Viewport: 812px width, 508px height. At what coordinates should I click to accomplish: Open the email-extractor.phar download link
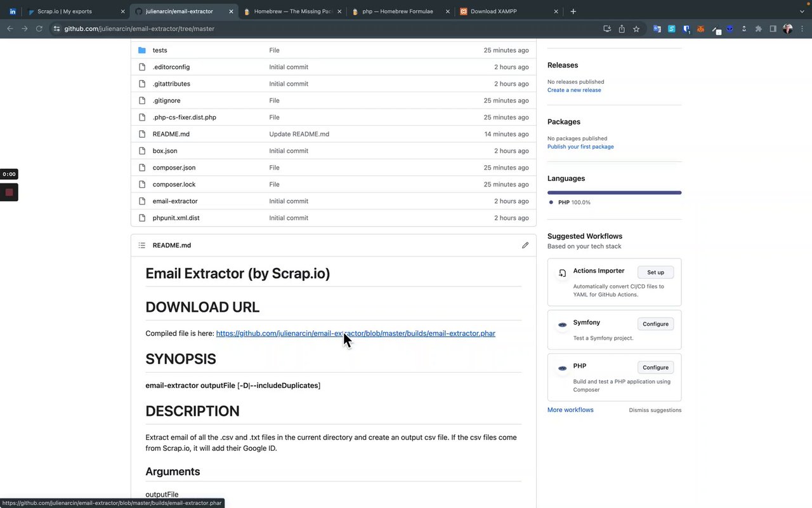click(x=355, y=333)
